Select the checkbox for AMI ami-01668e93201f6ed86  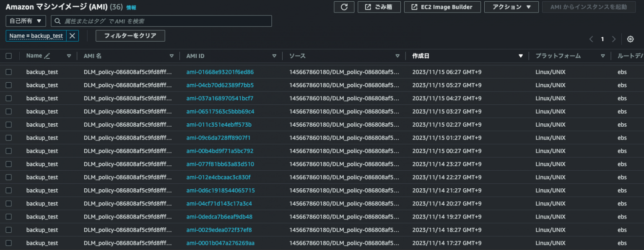[9, 72]
